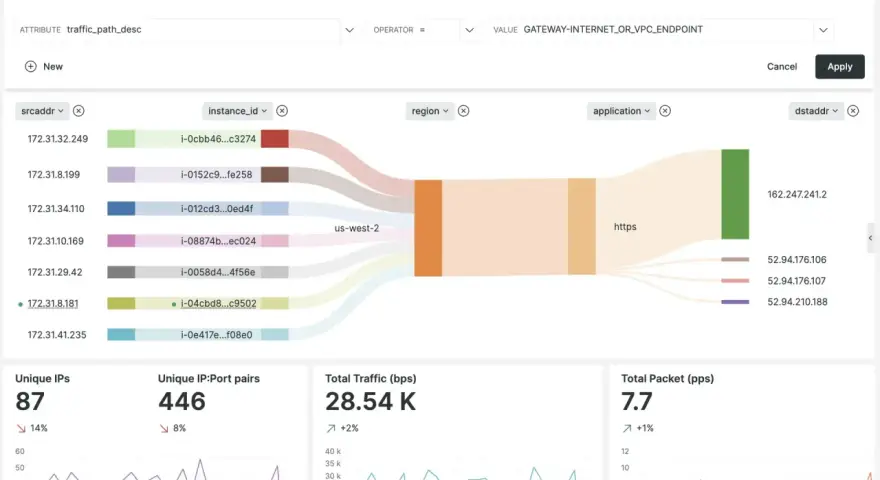This screenshot has height=480, width=880.
Task: Click the orange us-west-2 region node
Action: [x=428, y=228]
